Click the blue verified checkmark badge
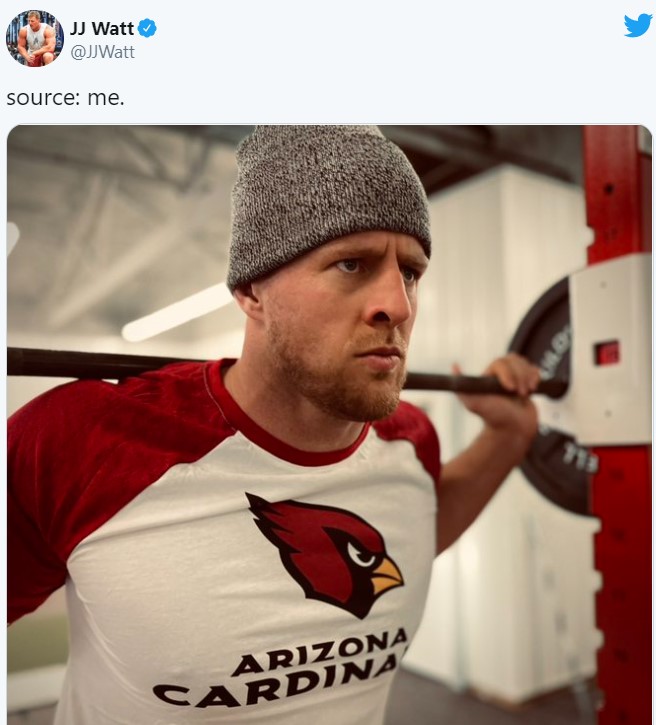 click(147, 29)
